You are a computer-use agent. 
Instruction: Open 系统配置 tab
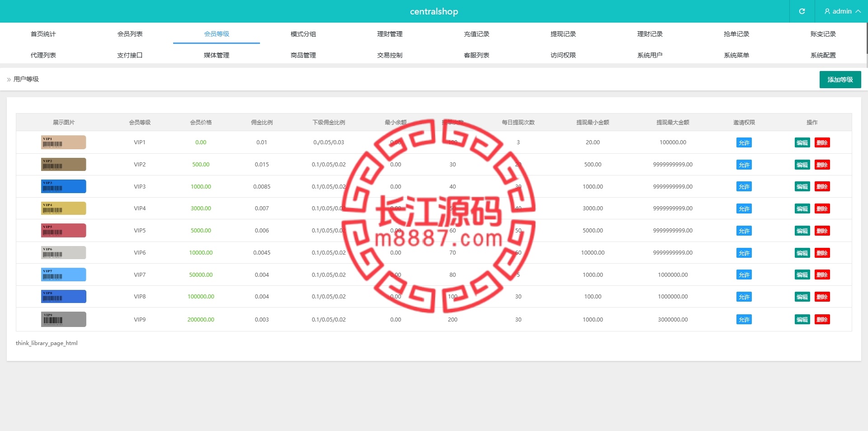(823, 55)
